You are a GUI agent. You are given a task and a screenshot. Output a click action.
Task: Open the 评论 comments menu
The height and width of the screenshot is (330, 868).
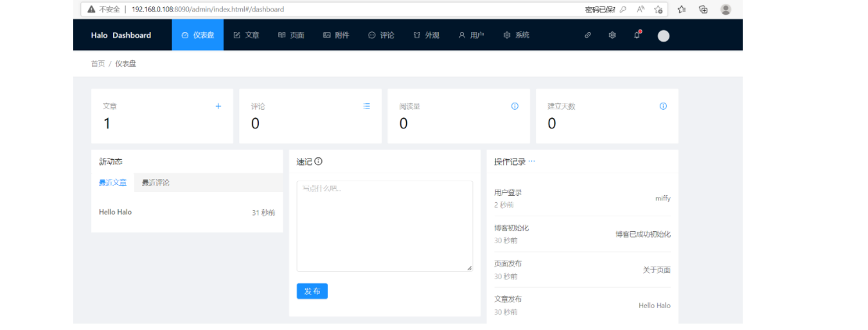pyautogui.click(x=381, y=35)
